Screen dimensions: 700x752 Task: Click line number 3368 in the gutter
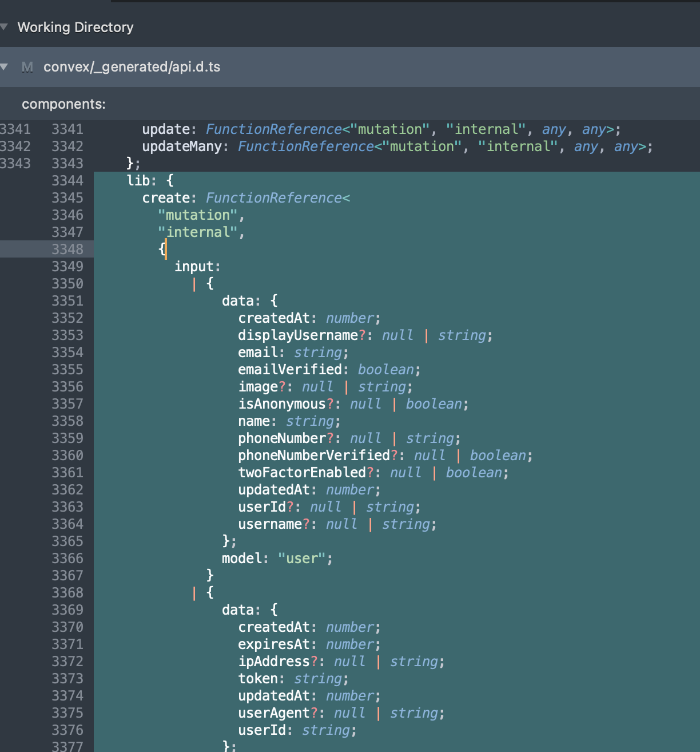coord(67,593)
